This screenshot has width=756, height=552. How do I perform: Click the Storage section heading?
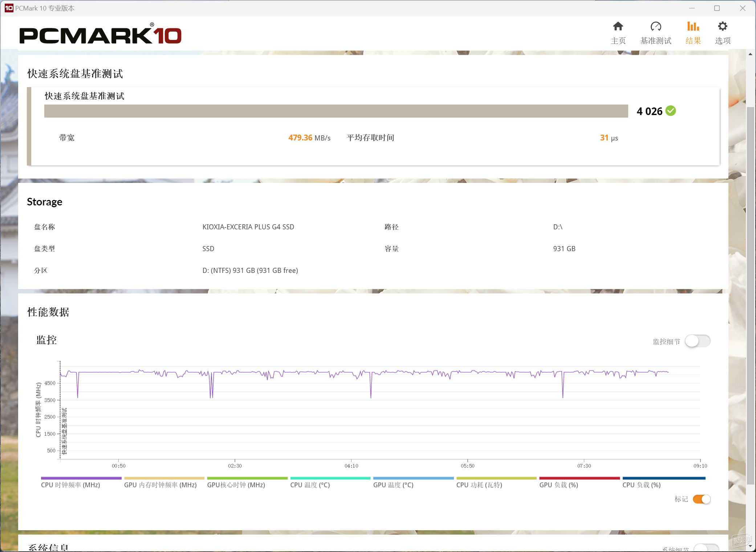coord(45,202)
